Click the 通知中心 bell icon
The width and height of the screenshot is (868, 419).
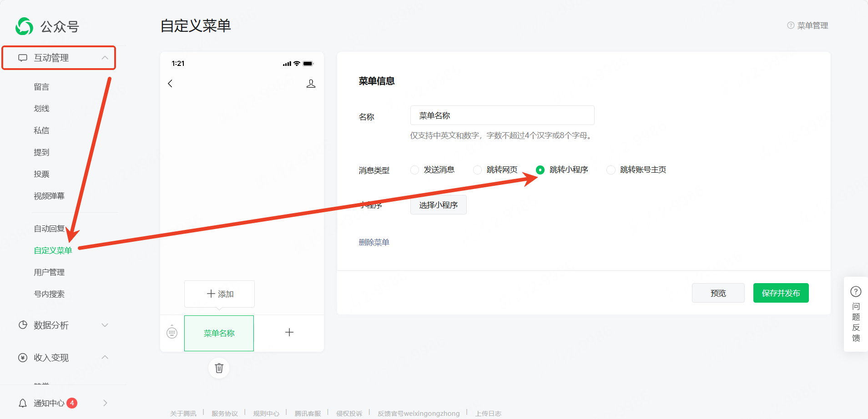point(23,403)
